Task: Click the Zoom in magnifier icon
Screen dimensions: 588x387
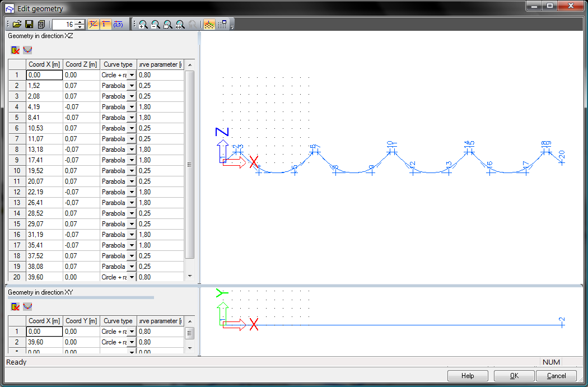Action: [143, 25]
